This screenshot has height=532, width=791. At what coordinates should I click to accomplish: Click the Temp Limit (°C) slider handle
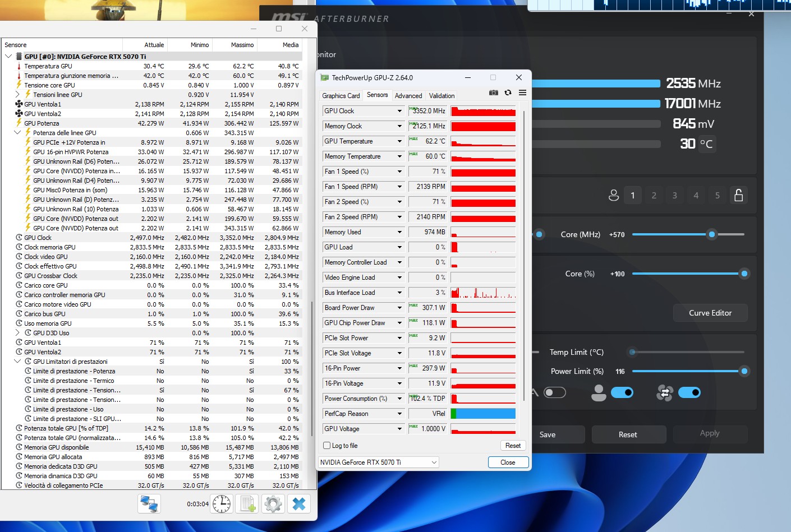[x=633, y=352]
